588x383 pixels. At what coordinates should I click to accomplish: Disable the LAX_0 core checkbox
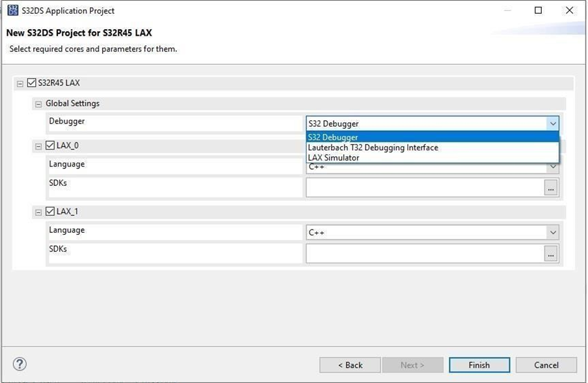pos(49,145)
